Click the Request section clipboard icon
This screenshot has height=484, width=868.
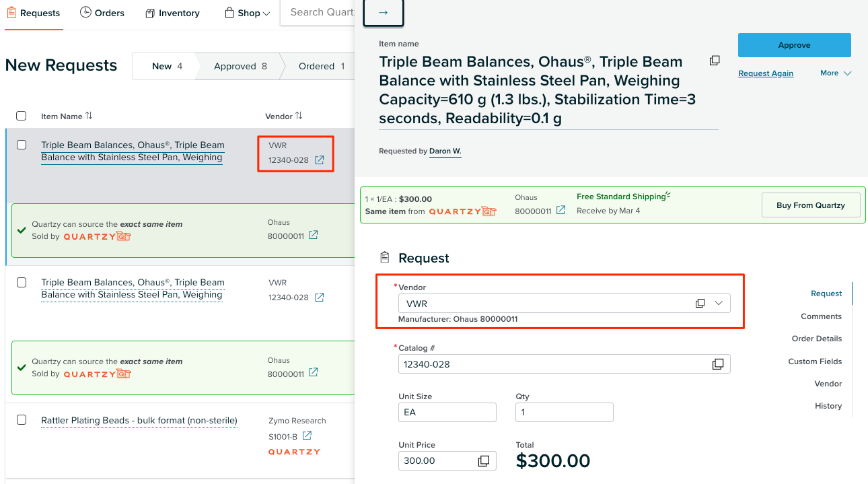(x=385, y=258)
